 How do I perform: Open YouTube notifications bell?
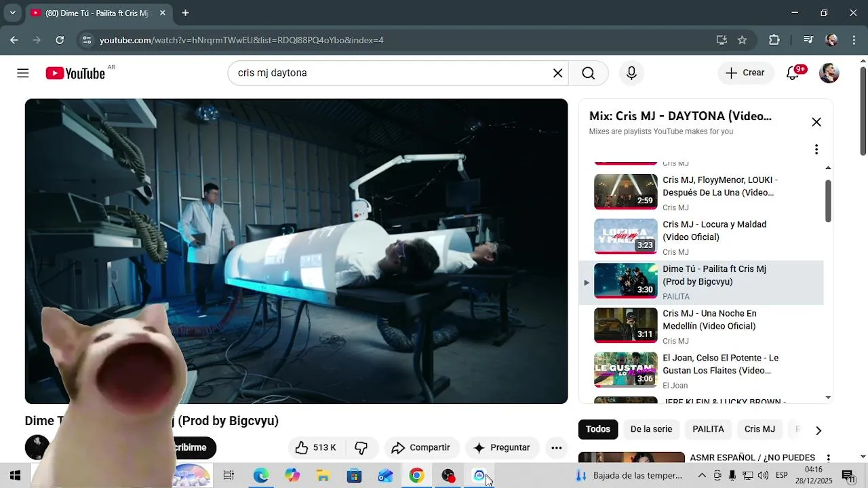point(793,73)
